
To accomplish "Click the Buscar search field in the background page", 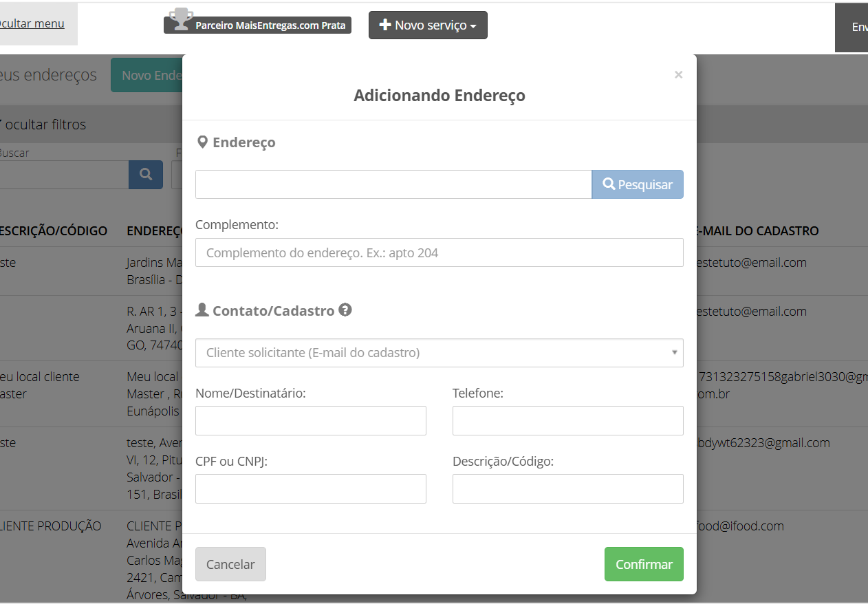I will point(64,175).
